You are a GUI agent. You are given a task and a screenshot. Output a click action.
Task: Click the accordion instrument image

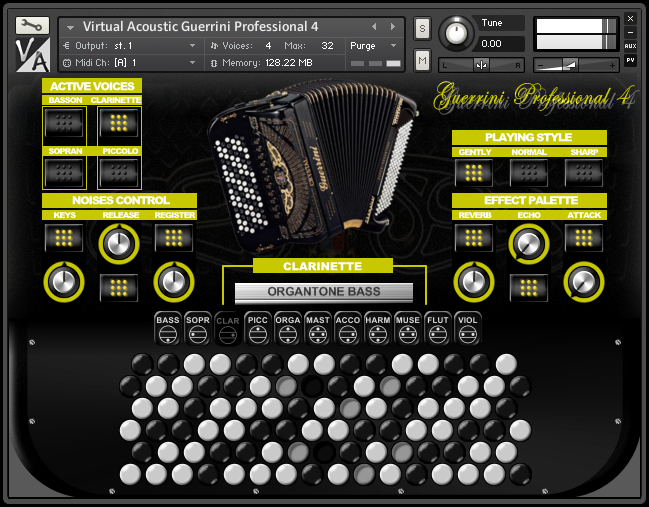pos(313,166)
